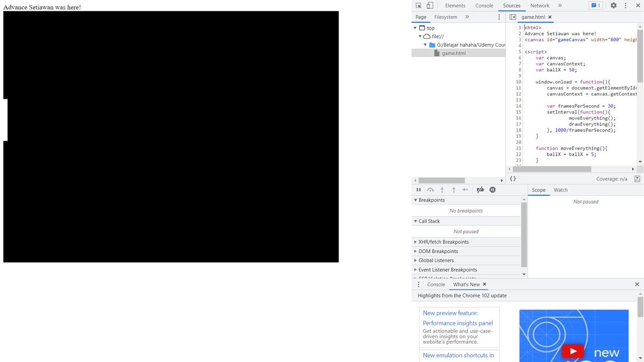The height and width of the screenshot is (362, 644).
Task: Close the bottom drawer
Action: click(637, 284)
